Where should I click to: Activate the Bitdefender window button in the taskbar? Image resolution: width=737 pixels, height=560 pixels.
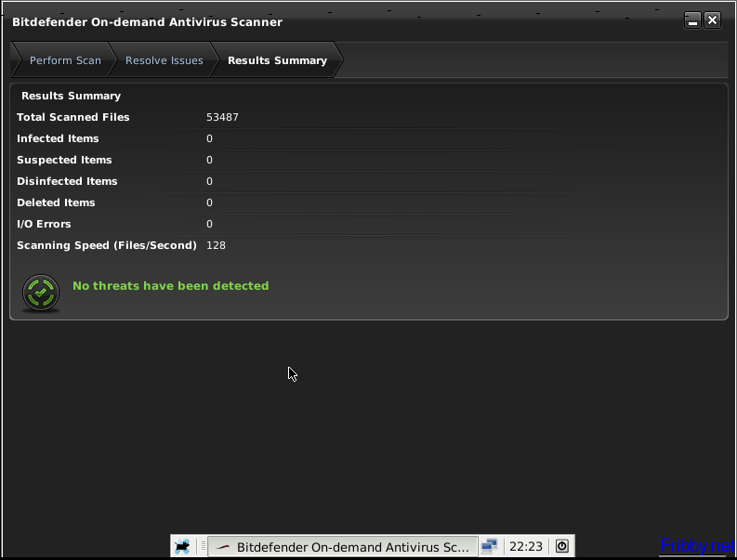342,547
